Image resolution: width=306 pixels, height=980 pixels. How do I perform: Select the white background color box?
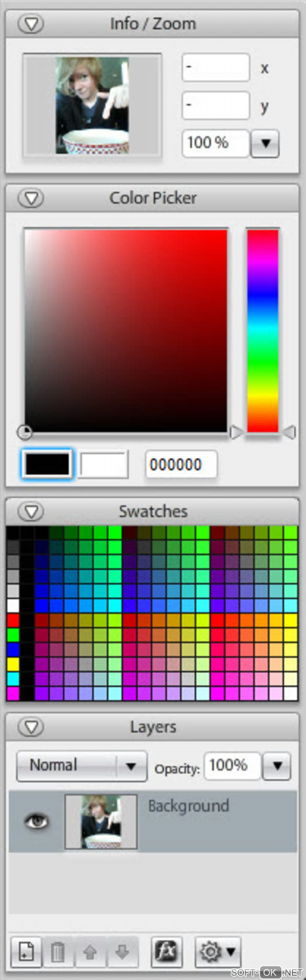click(x=103, y=464)
